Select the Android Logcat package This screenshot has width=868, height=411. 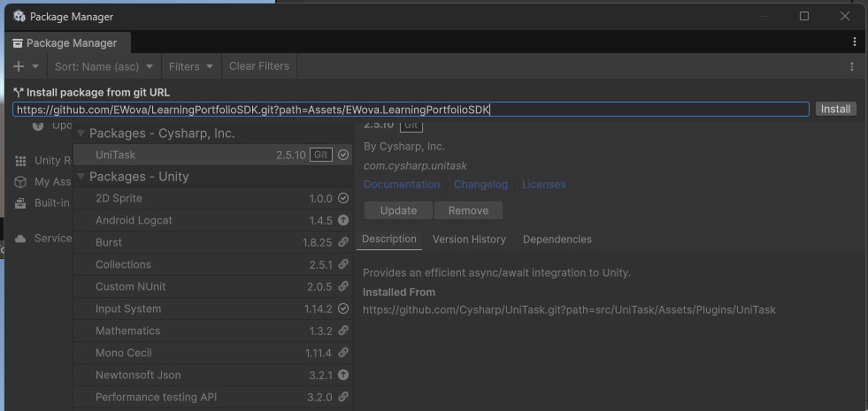(212, 220)
